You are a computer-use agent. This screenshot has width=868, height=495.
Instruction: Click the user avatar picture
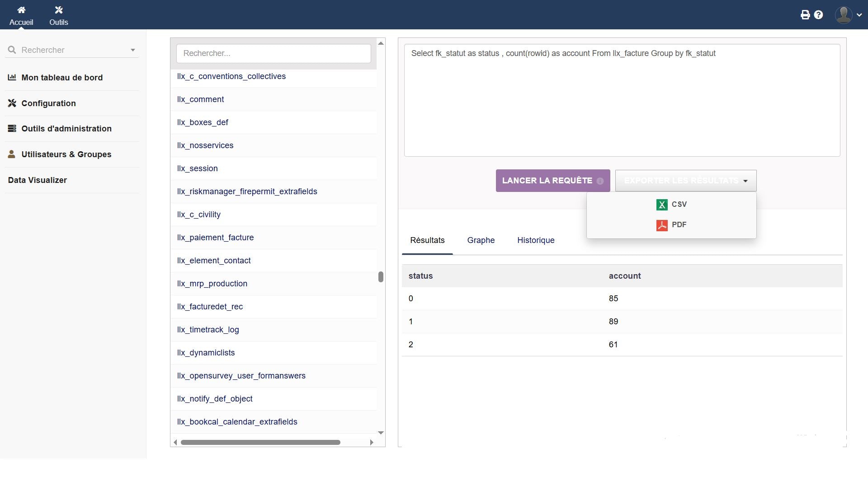point(843,15)
